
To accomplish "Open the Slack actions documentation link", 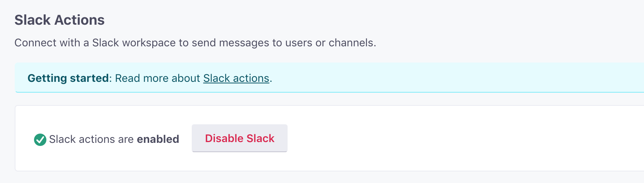I will (x=236, y=78).
